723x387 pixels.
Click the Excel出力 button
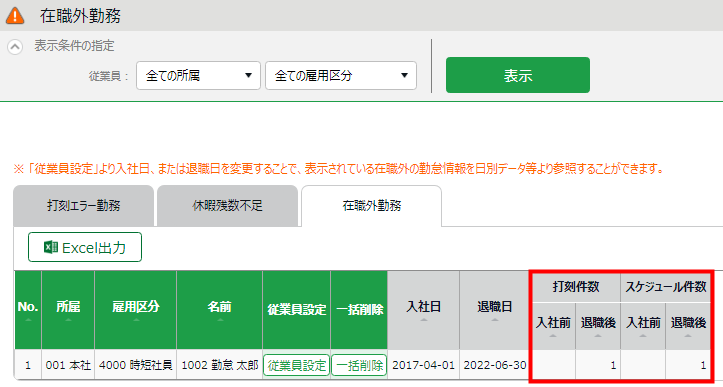85,247
